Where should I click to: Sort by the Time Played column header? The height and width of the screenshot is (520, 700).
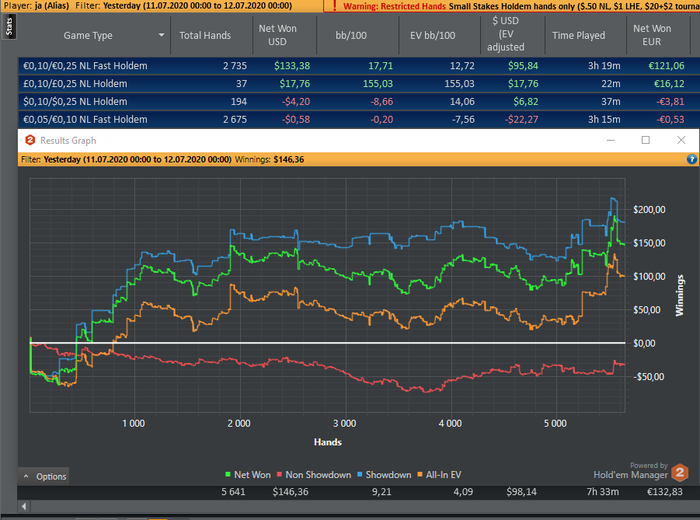[x=579, y=35]
